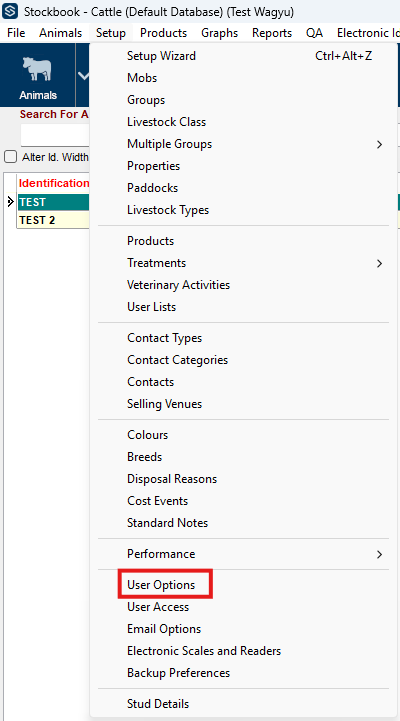Click the Animals cow icon in toolbar
The image size is (400, 721).
37,69
